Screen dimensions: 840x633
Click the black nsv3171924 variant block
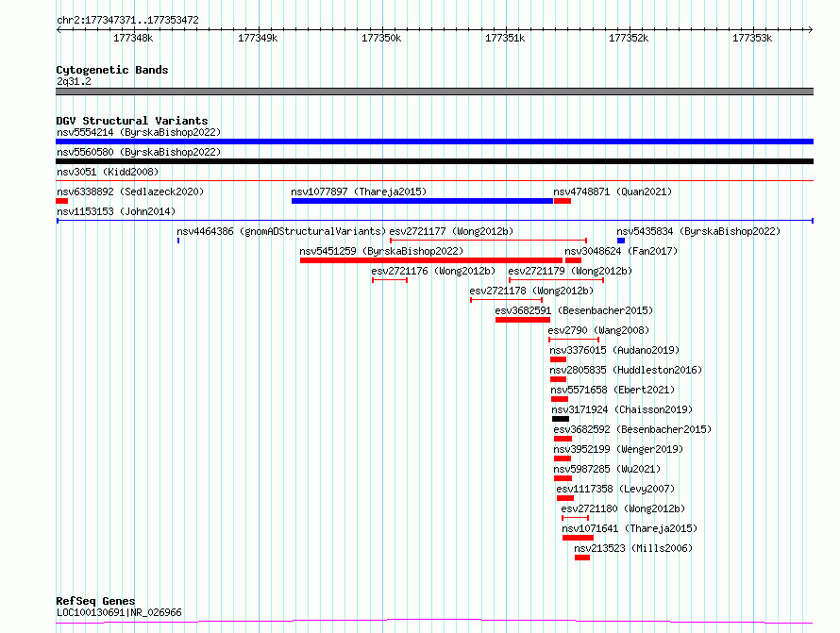pos(561,419)
